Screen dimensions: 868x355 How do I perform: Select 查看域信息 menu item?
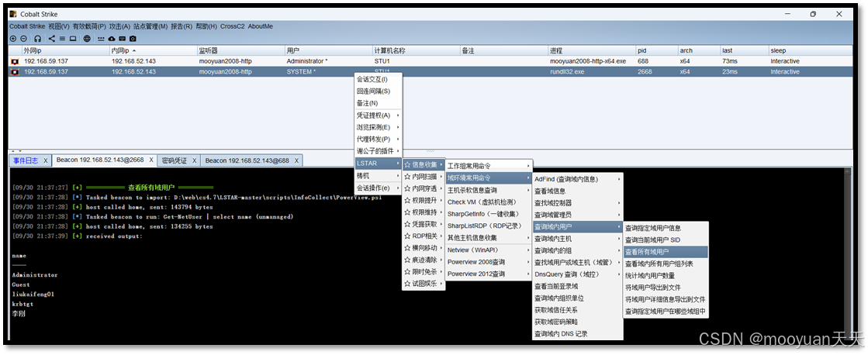coord(578,191)
